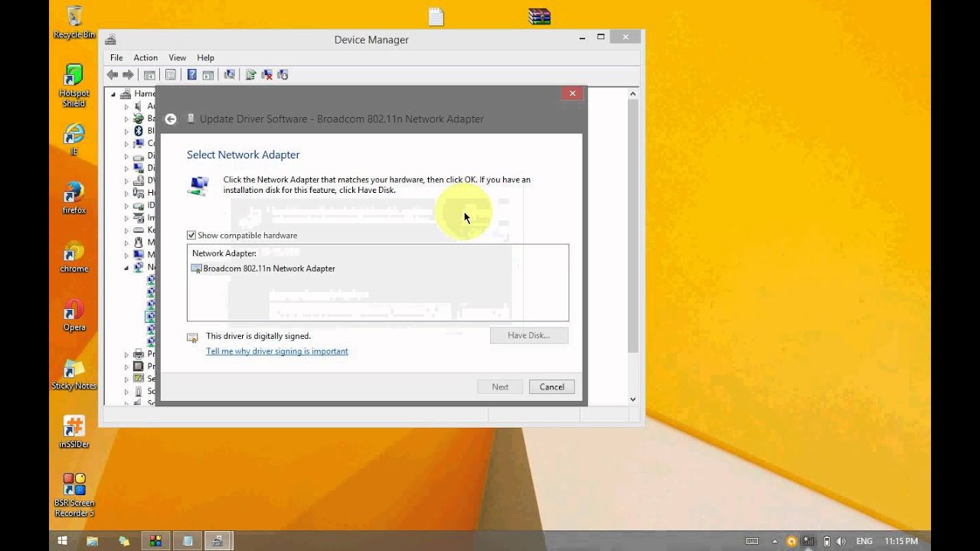Image resolution: width=980 pixels, height=551 pixels.
Task: Open the View menu in Device Manager
Action: 177,57
